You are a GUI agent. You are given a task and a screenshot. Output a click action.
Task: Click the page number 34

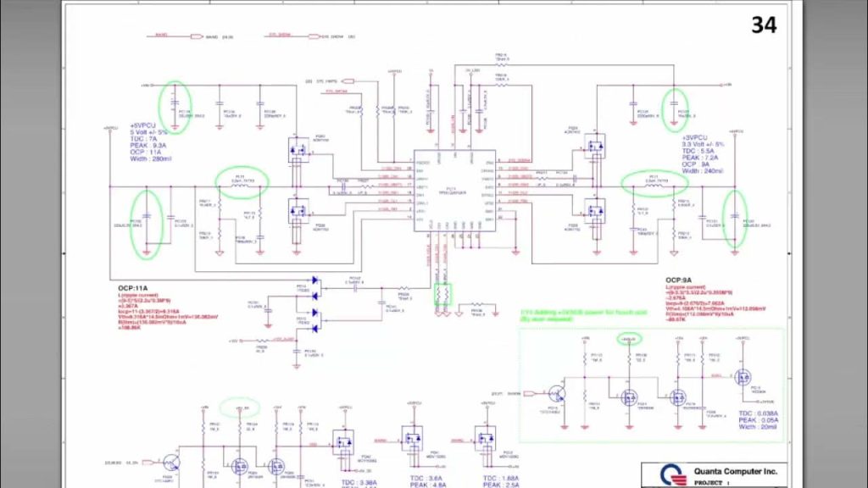764,25
